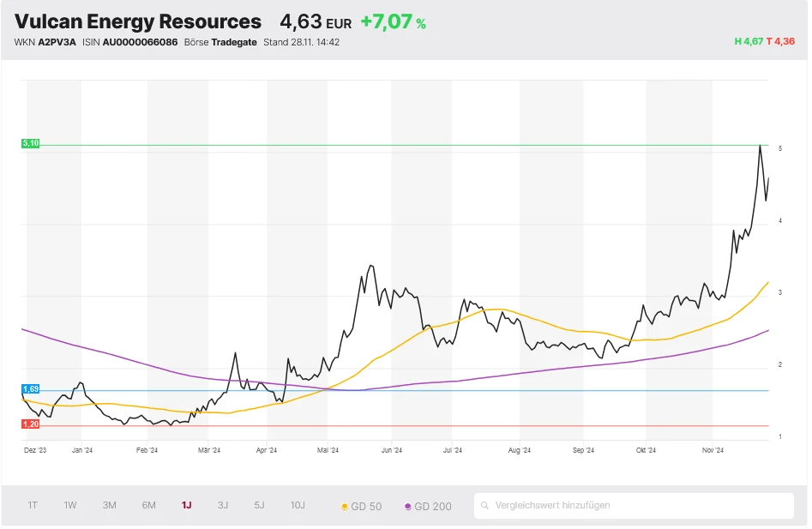
Task: Click the green 5,10 price level label
Action: [x=29, y=143]
